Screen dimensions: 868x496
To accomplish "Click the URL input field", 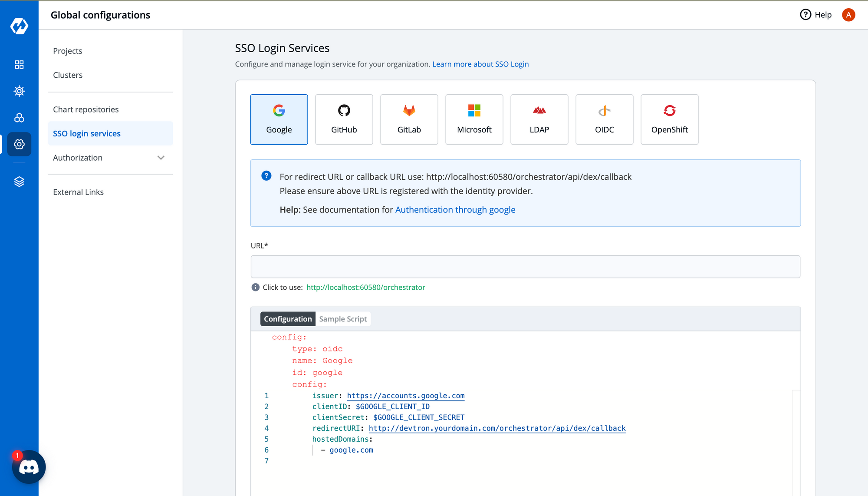I will pyautogui.click(x=525, y=267).
